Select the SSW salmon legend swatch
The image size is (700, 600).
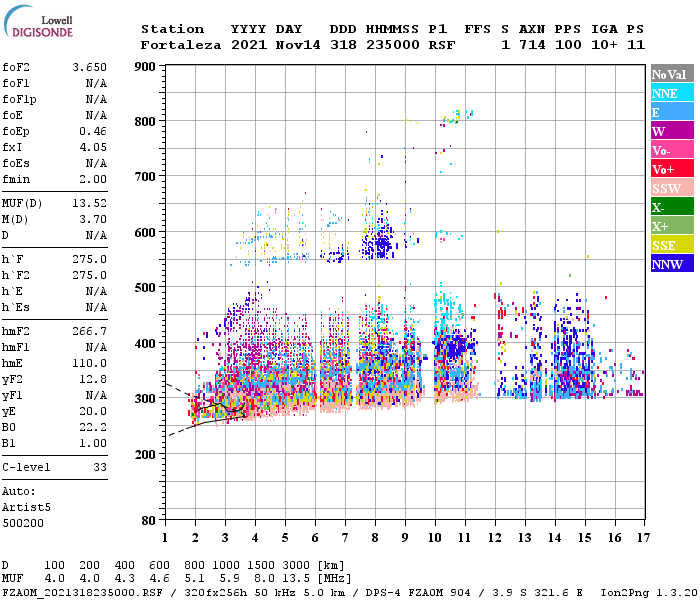672,188
